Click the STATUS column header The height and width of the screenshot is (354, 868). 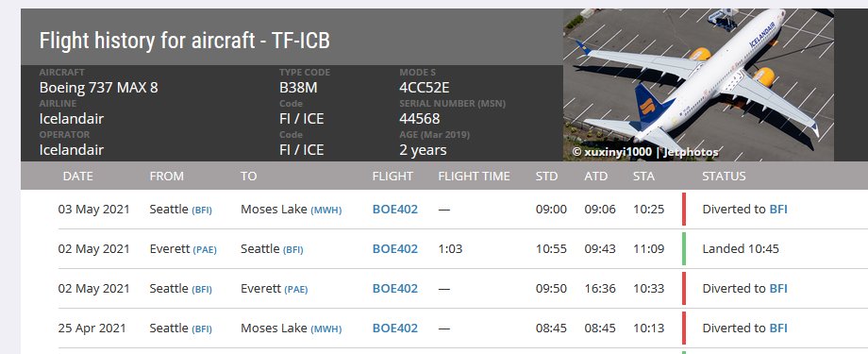(x=724, y=177)
